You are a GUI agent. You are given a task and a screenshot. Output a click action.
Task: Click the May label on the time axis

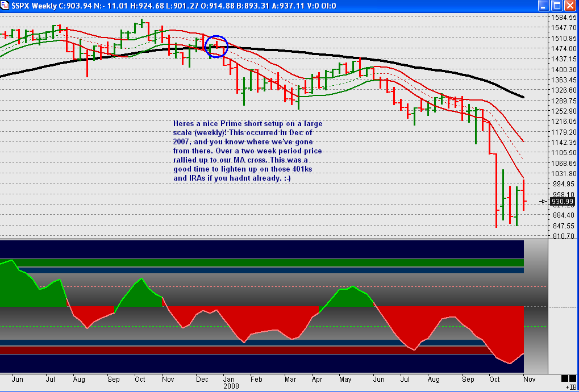(345, 380)
